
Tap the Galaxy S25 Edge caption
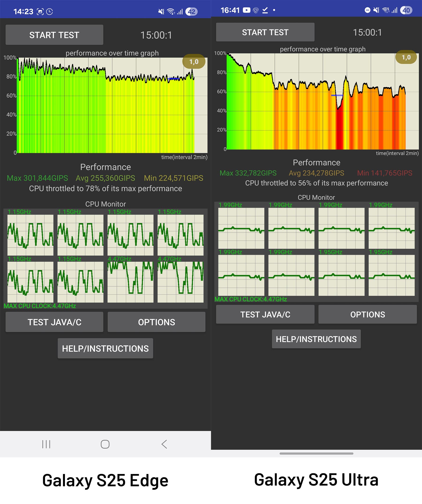coord(105,481)
